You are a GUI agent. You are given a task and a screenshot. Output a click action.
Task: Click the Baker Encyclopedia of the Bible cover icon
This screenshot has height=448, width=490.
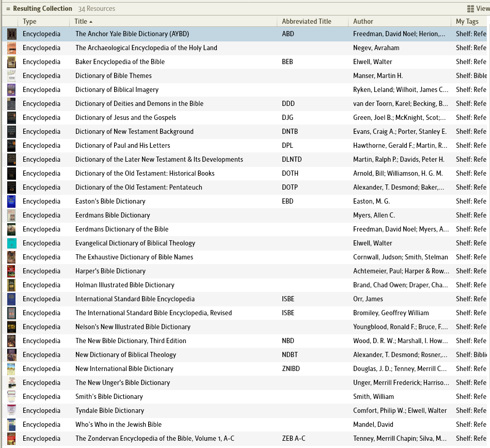pos(11,62)
